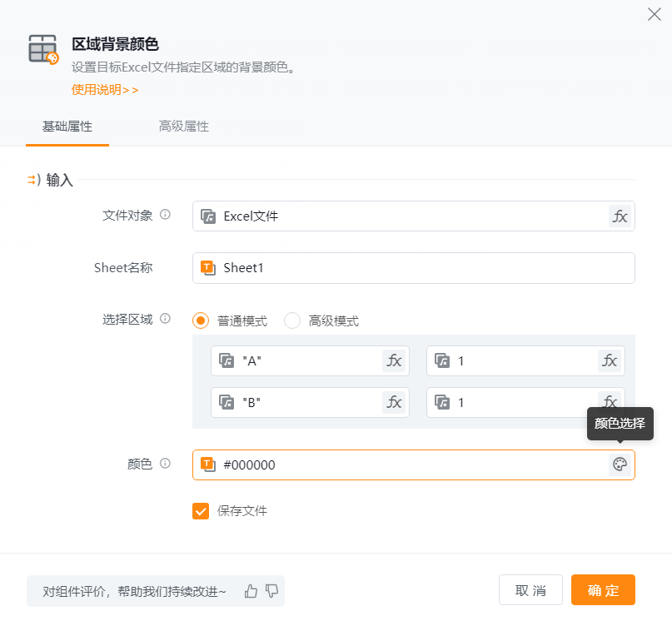This screenshot has height=621, width=672.
Task: Open the 使用说明 help link
Action: (105, 89)
